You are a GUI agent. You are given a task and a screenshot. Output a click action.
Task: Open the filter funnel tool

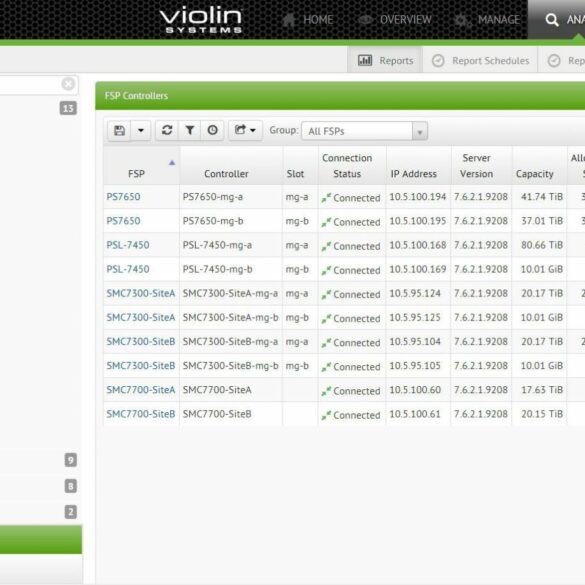190,130
